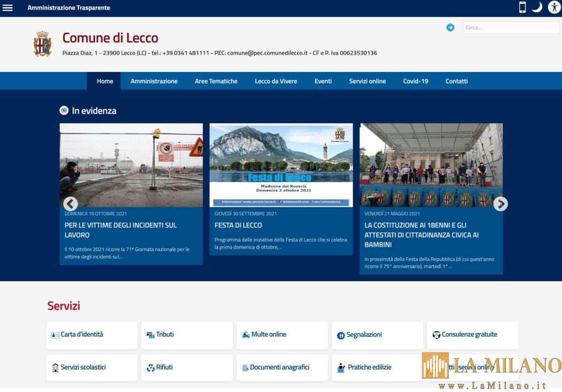This screenshot has height=392, width=562.
Task: Select the Covid-19 menu item
Action: click(415, 81)
